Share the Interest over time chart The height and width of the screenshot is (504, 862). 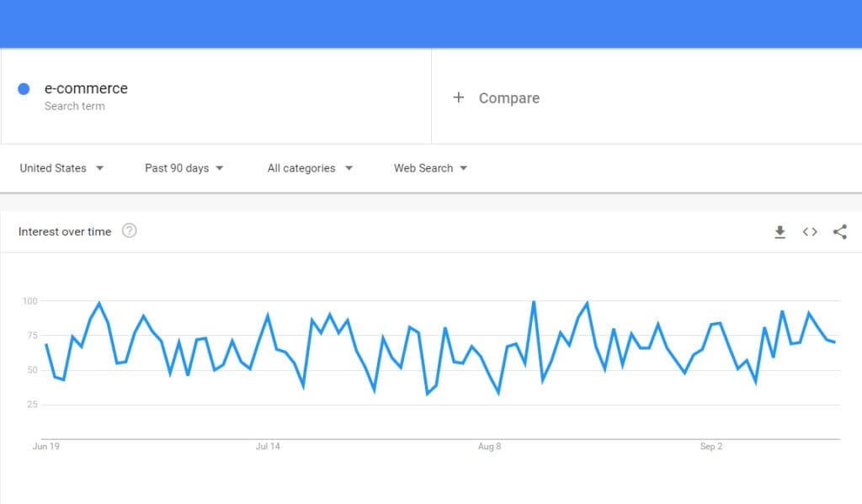tap(839, 232)
